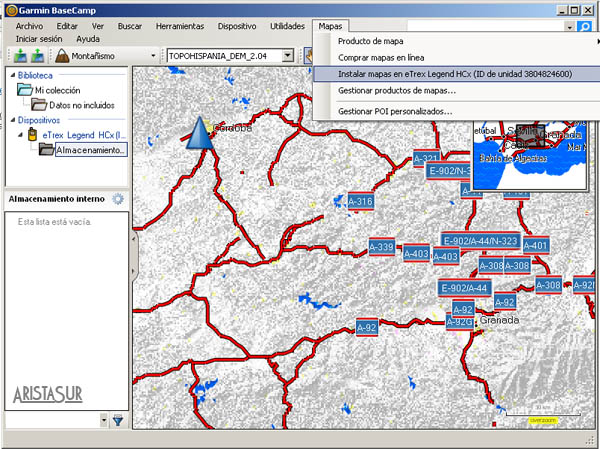Image resolution: width=600 pixels, height=449 pixels.
Task: Click the E-902/A-44 road sign
Action: (x=465, y=288)
